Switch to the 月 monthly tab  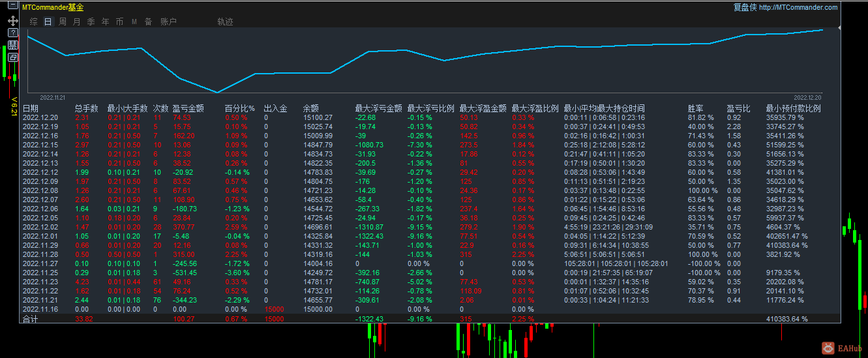77,22
